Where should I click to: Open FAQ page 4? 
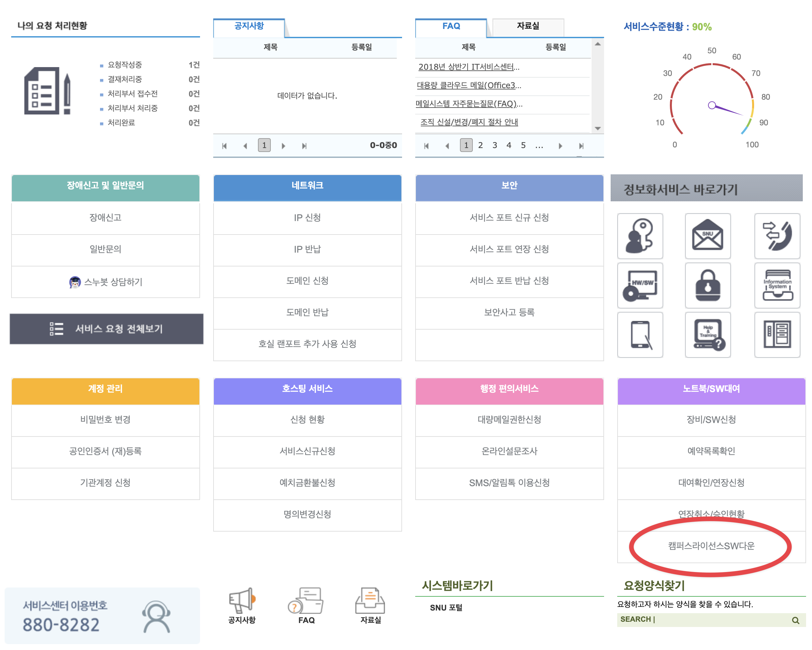509,145
